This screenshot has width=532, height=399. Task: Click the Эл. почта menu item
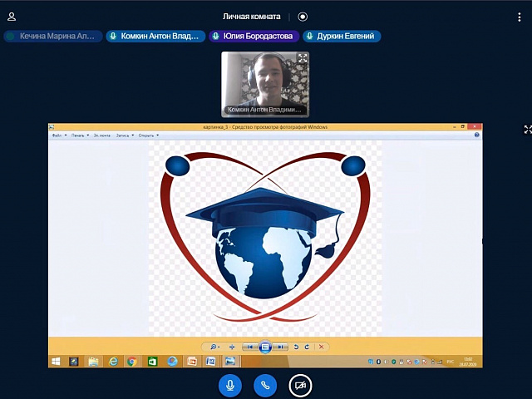[102, 135]
